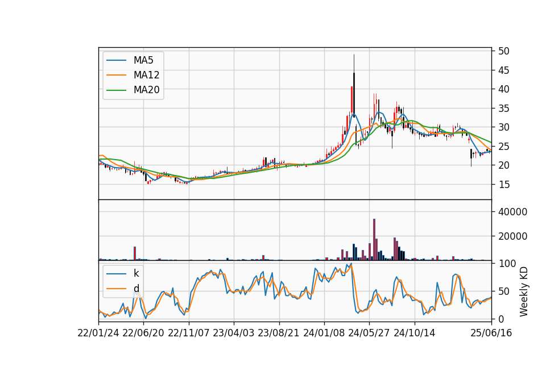Viewport: 546px width, 392px height.
Task: Click the MA20 legend label
Action: 146,90
